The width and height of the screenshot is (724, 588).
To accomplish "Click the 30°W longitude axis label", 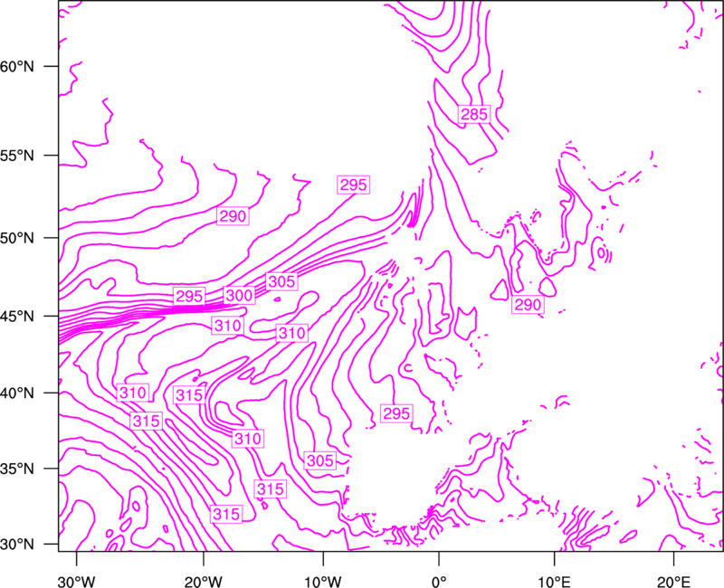I will coord(77,581).
